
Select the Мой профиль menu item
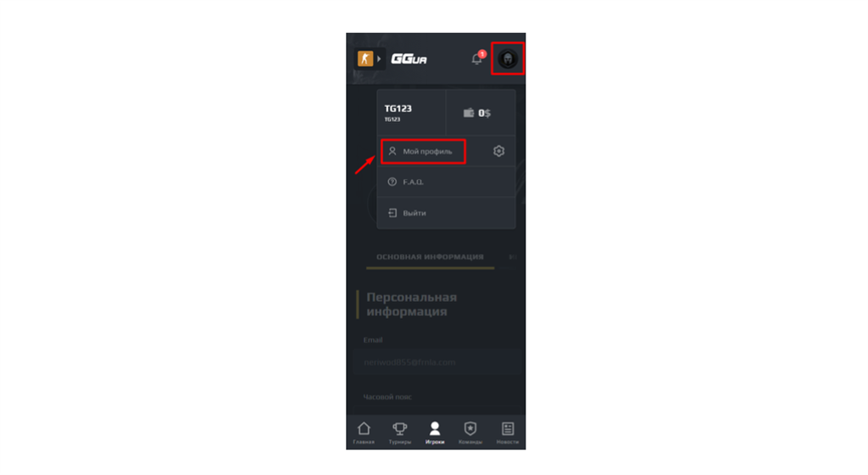[x=423, y=151]
